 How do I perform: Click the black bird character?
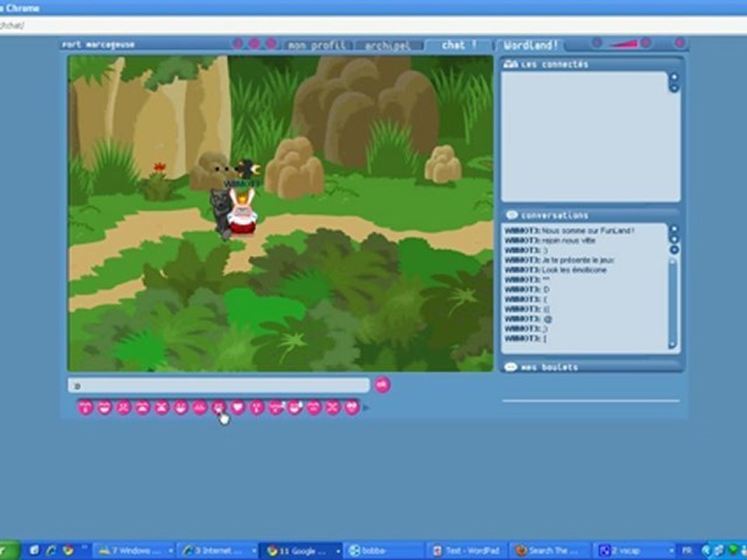247,169
